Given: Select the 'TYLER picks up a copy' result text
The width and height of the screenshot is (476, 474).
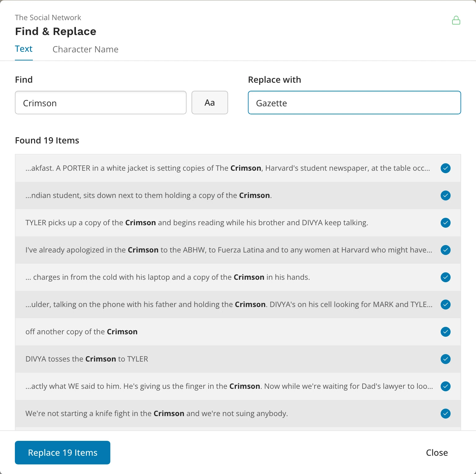Looking at the screenshot, I should coord(197,223).
